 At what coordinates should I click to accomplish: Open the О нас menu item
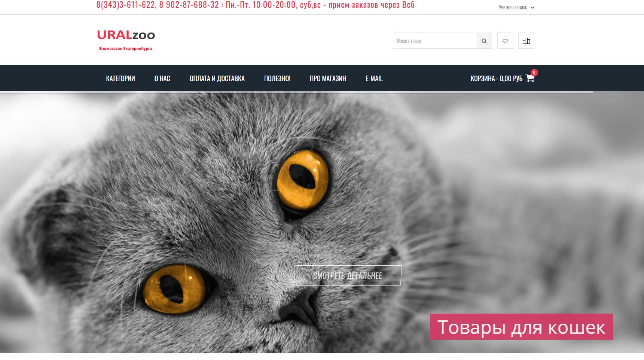click(x=162, y=79)
